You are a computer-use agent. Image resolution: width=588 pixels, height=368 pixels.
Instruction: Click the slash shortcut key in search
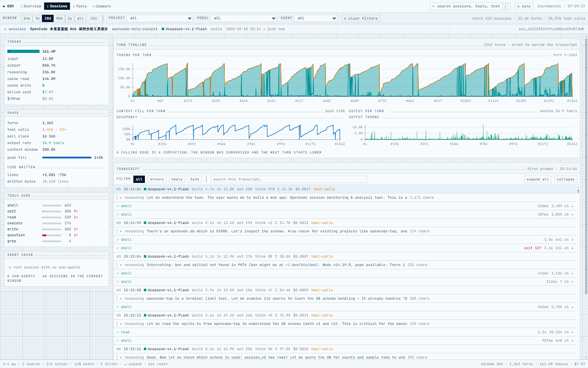[x=505, y=6]
